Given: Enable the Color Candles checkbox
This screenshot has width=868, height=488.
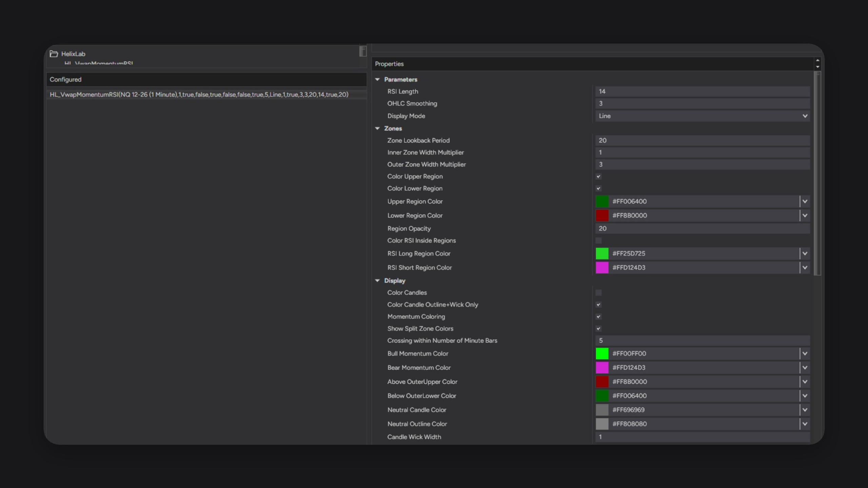Looking at the screenshot, I should [x=598, y=292].
